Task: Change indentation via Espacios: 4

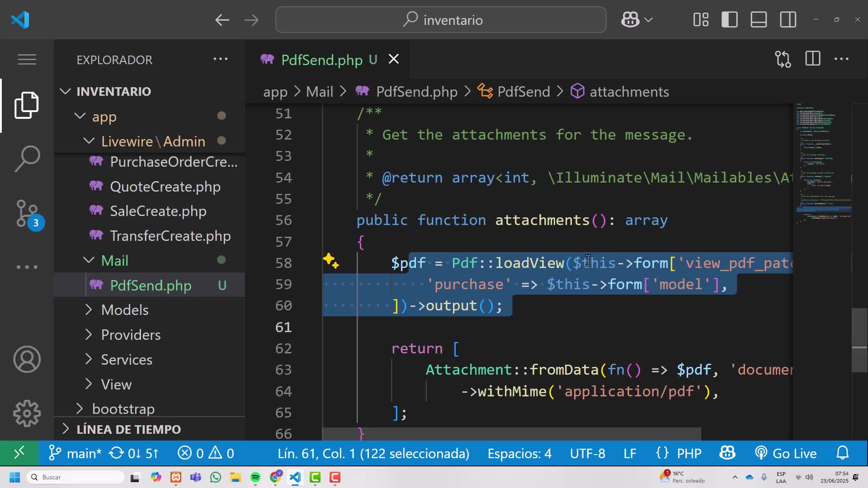Action: point(519,453)
